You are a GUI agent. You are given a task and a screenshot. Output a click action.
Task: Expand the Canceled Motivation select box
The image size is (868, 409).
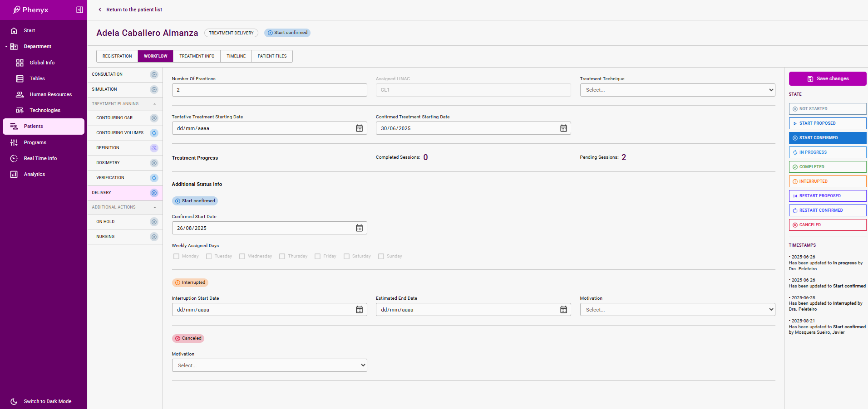point(269,365)
